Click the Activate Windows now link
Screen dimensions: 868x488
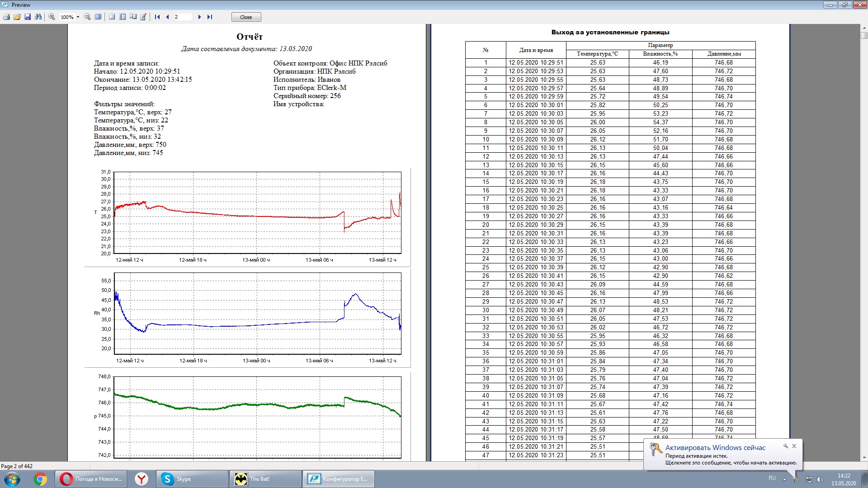[x=715, y=447]
